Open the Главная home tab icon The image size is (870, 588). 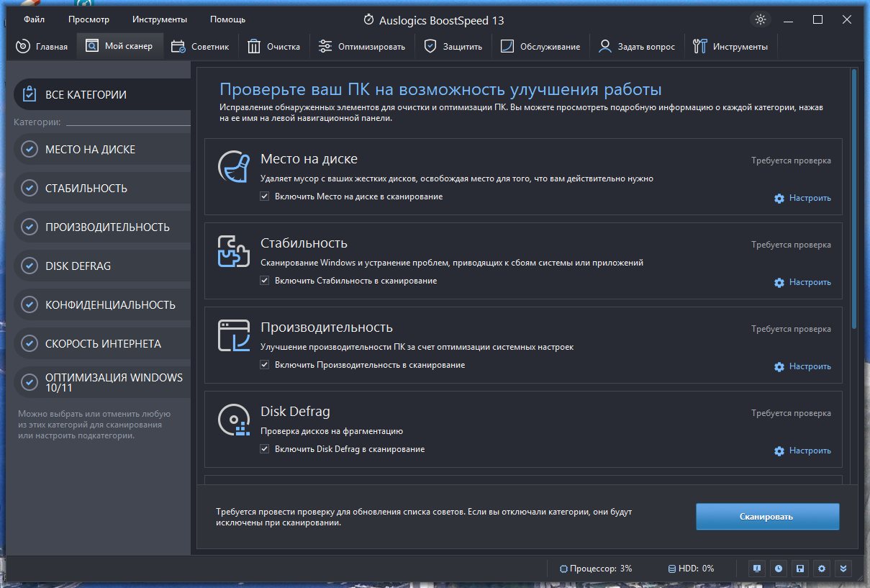(x=23, y=47)
